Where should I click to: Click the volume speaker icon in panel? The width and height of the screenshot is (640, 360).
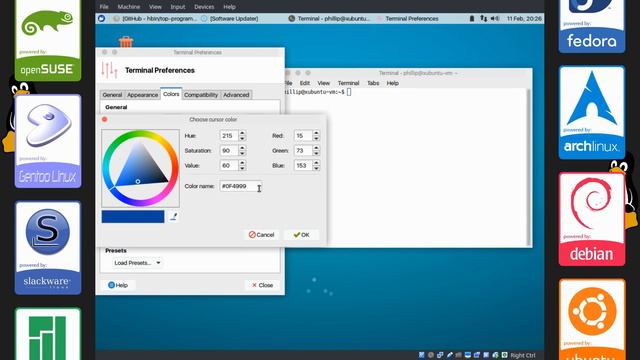tap(495, 18)
